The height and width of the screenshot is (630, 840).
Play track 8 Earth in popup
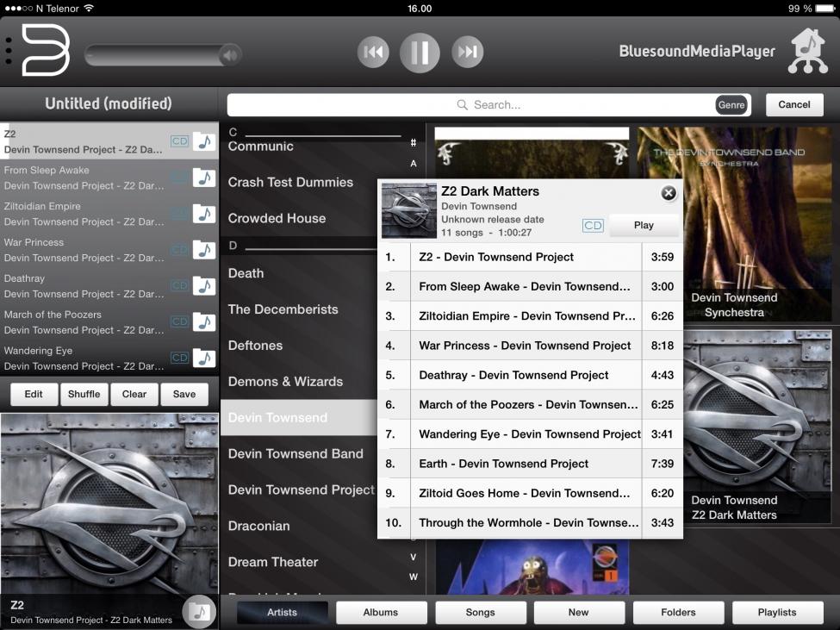[531, 464]
